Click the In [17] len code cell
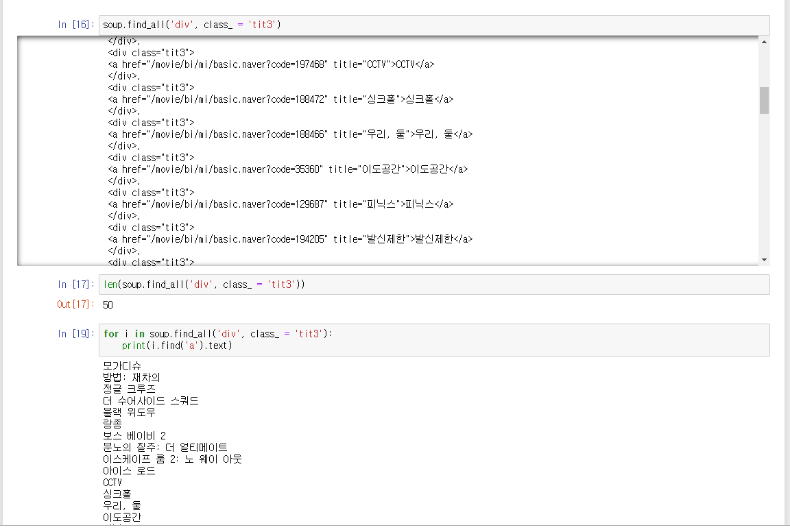 coord(434,285)
